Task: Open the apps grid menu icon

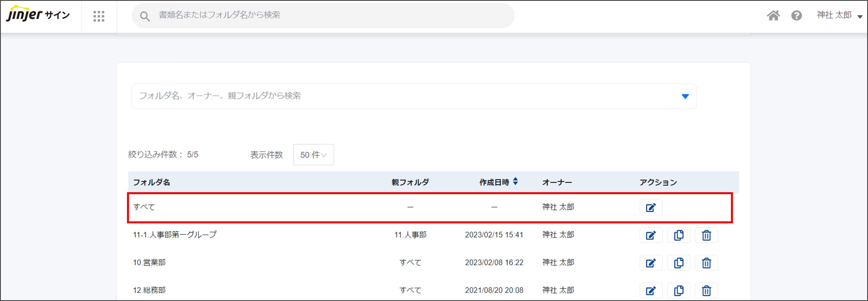Action: click(x=99, y=16)
